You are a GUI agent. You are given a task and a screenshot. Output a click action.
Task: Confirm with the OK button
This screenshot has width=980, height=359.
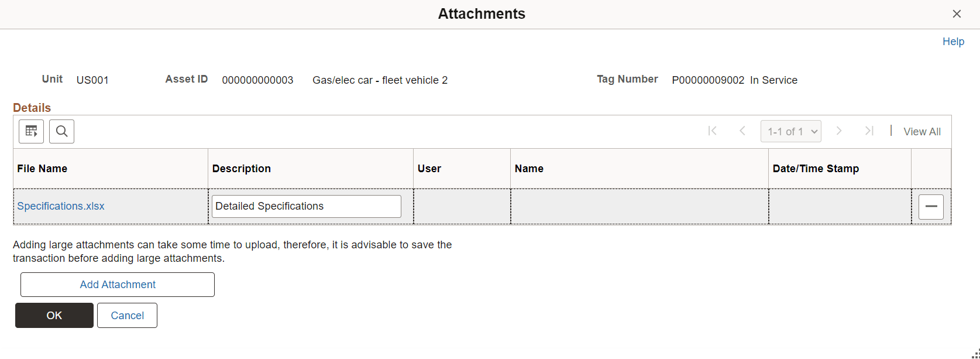point(54,315)
